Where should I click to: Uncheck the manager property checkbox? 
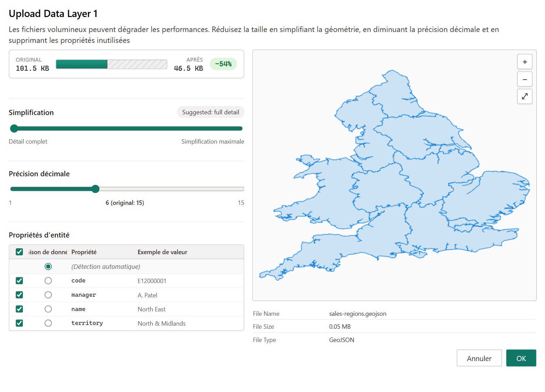pos(19,295)
